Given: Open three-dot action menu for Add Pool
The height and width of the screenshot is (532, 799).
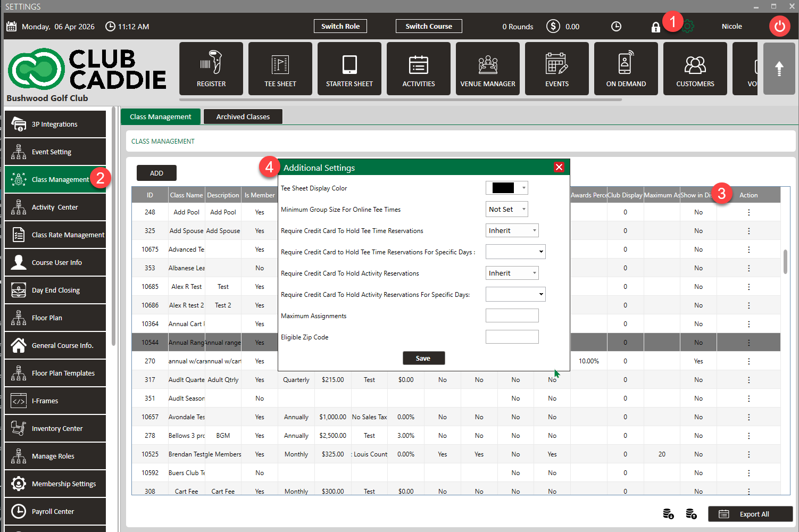Looking at the screenshot, I should point(748,212).
